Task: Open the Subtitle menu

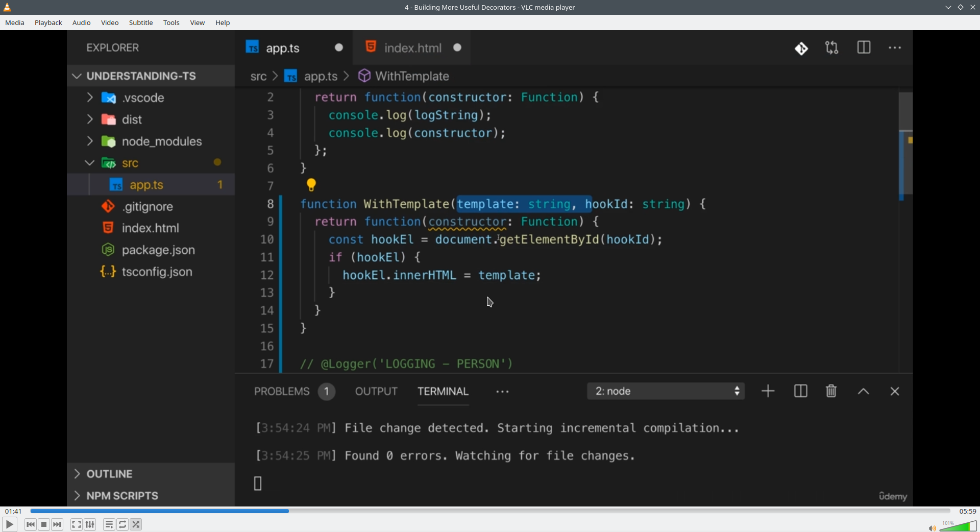Action: 141,23
